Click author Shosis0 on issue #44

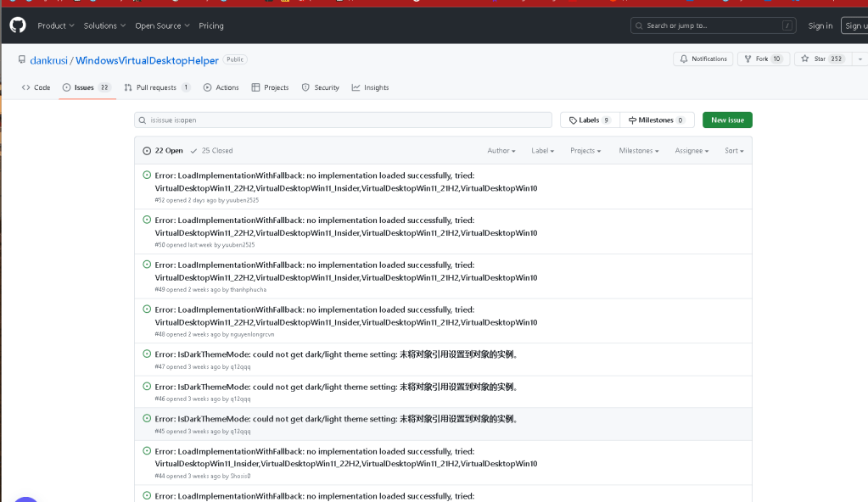240,476
